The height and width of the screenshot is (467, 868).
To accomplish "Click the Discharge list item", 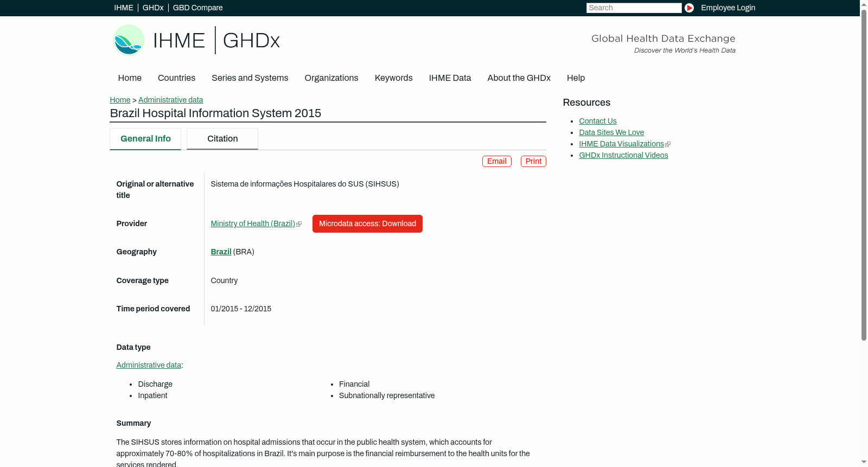I will tap(155, 384).
